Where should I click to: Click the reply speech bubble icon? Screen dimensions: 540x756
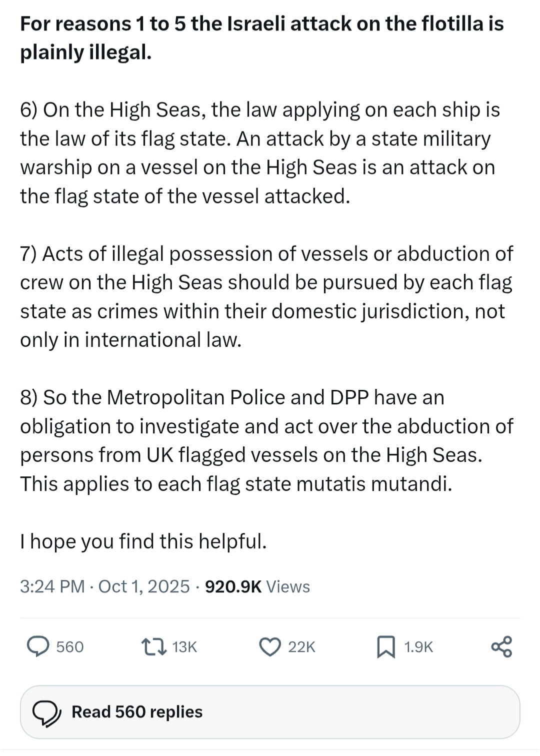pyautogui.click(x=38, y=646)
